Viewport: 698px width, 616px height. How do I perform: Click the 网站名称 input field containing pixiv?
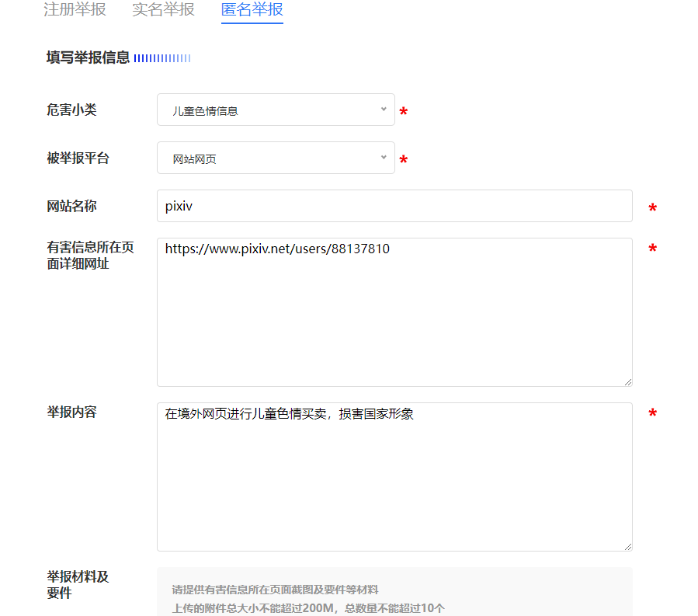coord(394,206)
